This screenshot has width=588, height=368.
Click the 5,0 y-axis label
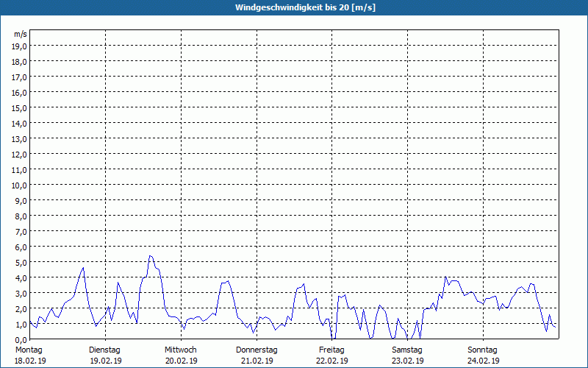20,262
